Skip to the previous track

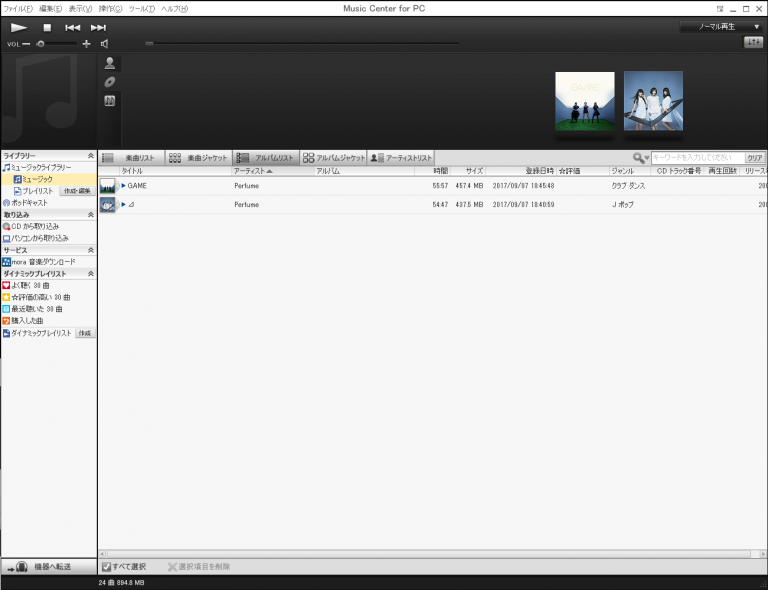[x=72, y=28]
